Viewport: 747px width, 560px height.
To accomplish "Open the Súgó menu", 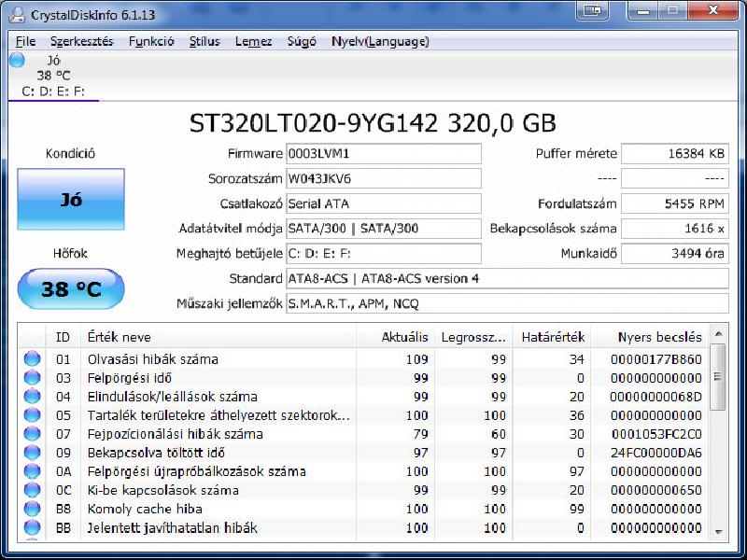I will point(302,41).
